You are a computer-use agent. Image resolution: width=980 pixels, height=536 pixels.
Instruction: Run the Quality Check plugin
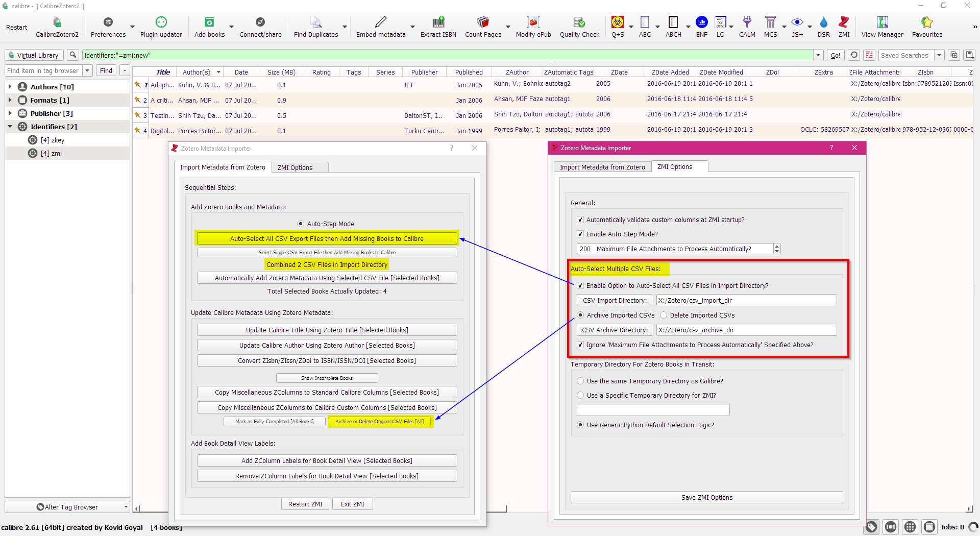pos(579,22)
